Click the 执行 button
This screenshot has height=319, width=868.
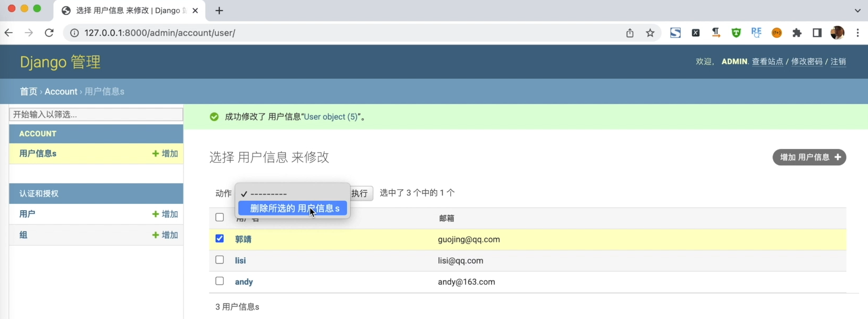[x=361, y=193]
